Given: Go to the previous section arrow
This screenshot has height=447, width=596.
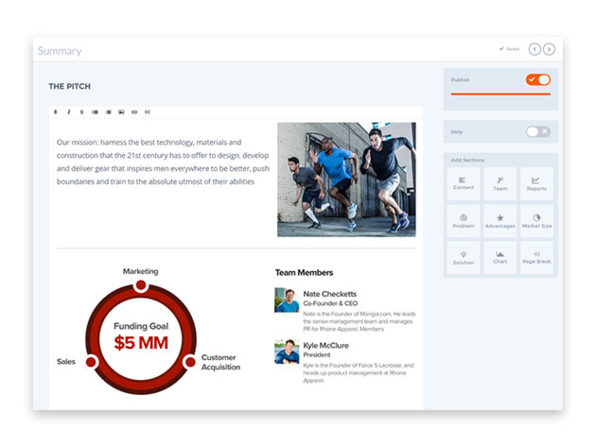Looking at the screenshot, I should (x=534, y=49).
